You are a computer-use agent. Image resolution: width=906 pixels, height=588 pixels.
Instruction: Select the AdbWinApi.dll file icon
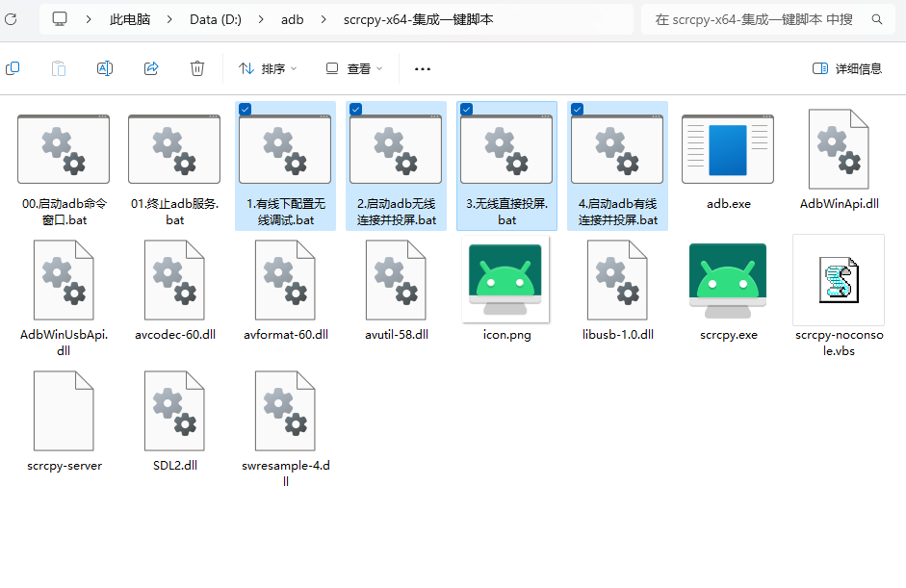coord(839,149)
